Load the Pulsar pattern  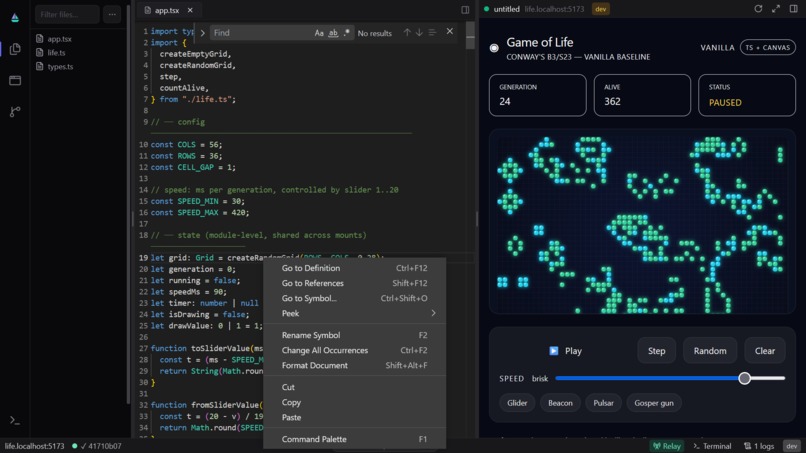point(603,403)
